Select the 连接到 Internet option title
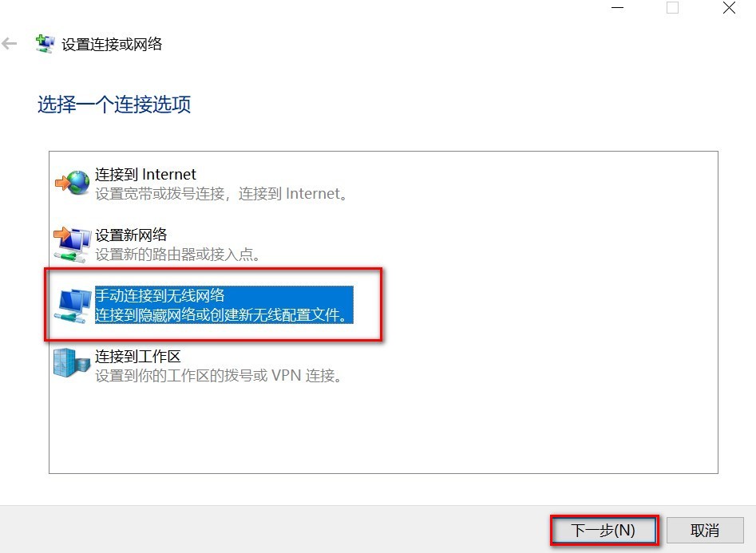This screenshot has width=756, height=553. pos(145,174)
